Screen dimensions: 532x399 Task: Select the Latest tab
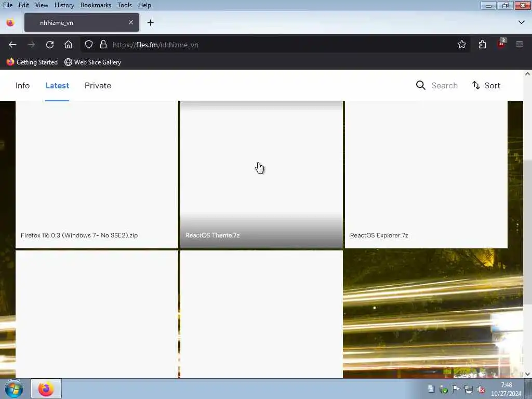click(57, 86)
